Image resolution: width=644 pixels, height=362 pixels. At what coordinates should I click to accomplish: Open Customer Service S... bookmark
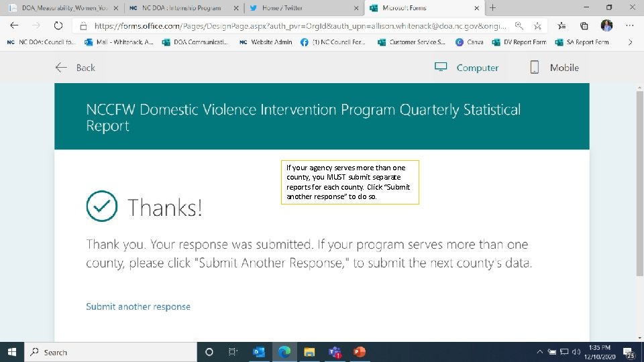pos(411,42)
